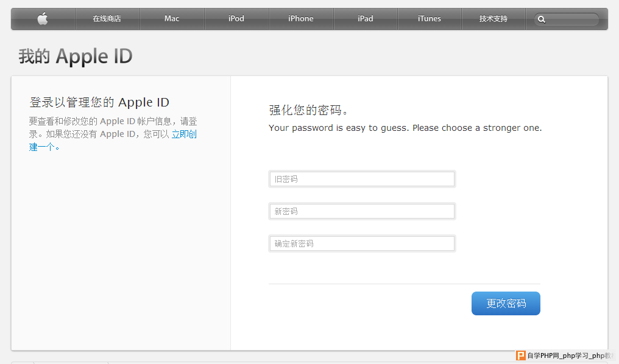Screen dimensions: 619x364
Task: Click the 确定新密码 confirm password field
Action: pyautogui.click(x=362, y=243)
